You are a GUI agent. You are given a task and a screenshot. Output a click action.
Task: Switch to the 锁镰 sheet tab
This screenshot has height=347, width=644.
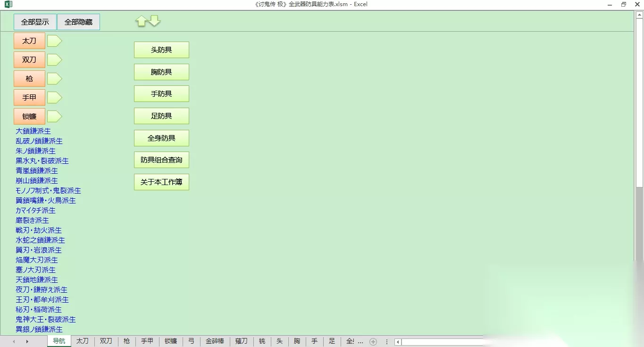click(171, 341)
